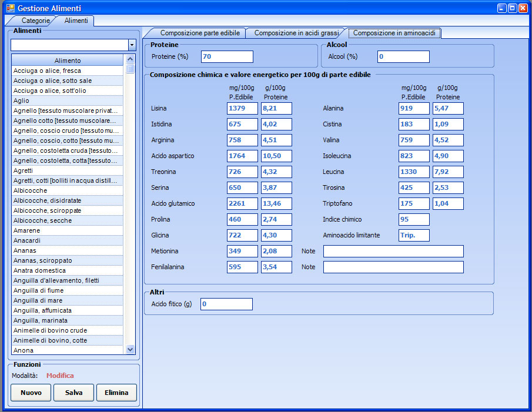The height and width of the screenshot is (412, 532).
Task: Choose Albicocche, secche from the list
Action: click(42, 220)
